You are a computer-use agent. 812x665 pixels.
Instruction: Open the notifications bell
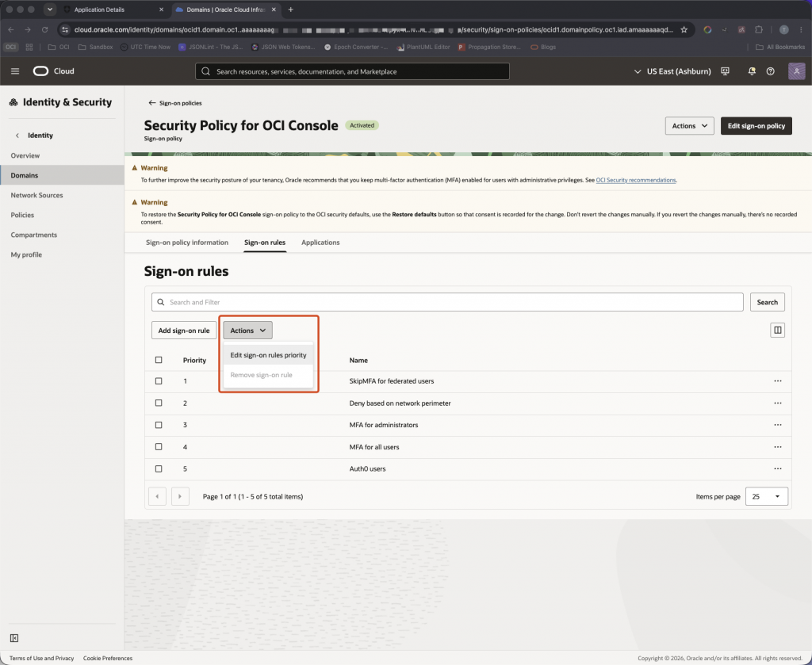752,71
